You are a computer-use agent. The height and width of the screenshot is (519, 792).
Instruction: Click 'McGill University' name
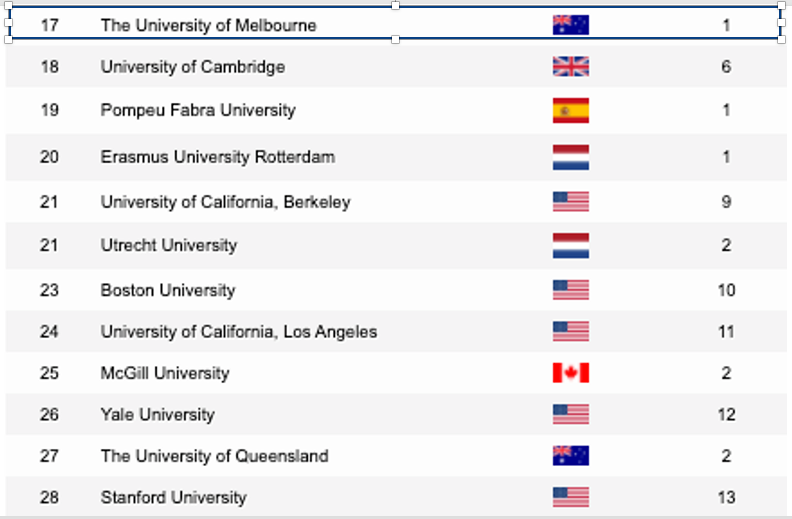pyautogui.click(x=165, y=373)
